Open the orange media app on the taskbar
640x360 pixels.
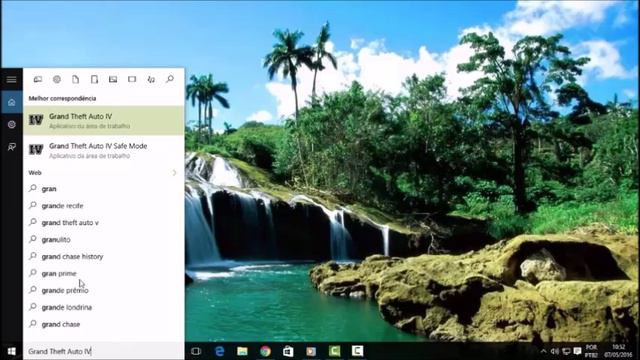(311, 351)
